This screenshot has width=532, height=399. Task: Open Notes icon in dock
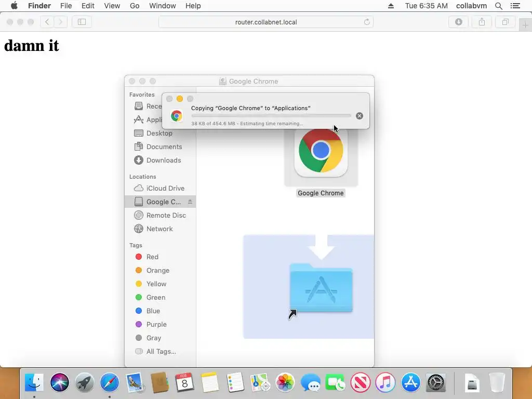(210, 382)
